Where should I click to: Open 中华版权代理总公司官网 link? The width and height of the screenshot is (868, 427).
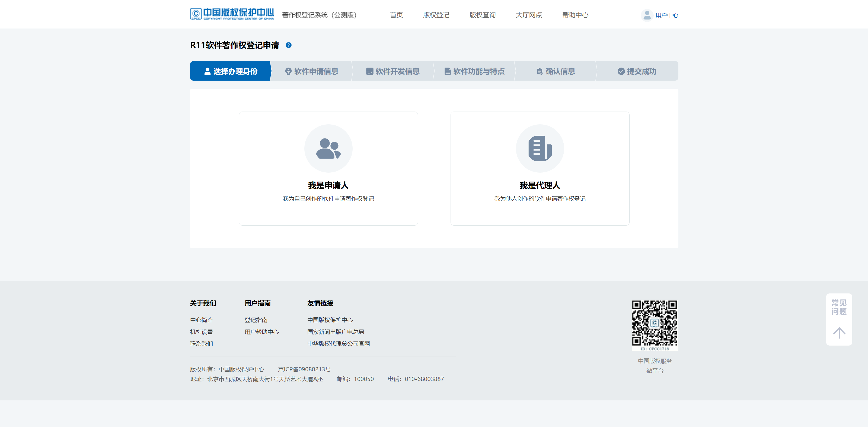[338, 343]
